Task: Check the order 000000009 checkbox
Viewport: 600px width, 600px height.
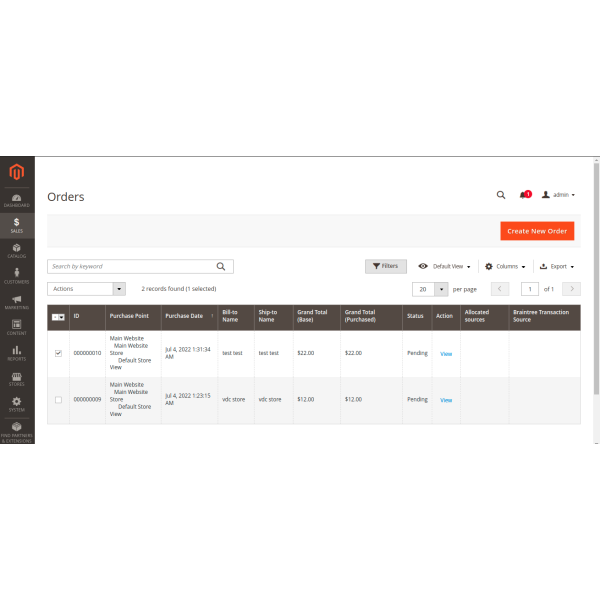Action: click(58, 399)
